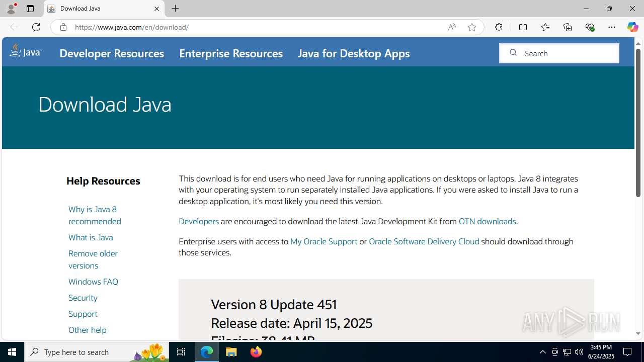
Task: Click the 'Version 8 Update 451' text
Action: tap(274, 305)
